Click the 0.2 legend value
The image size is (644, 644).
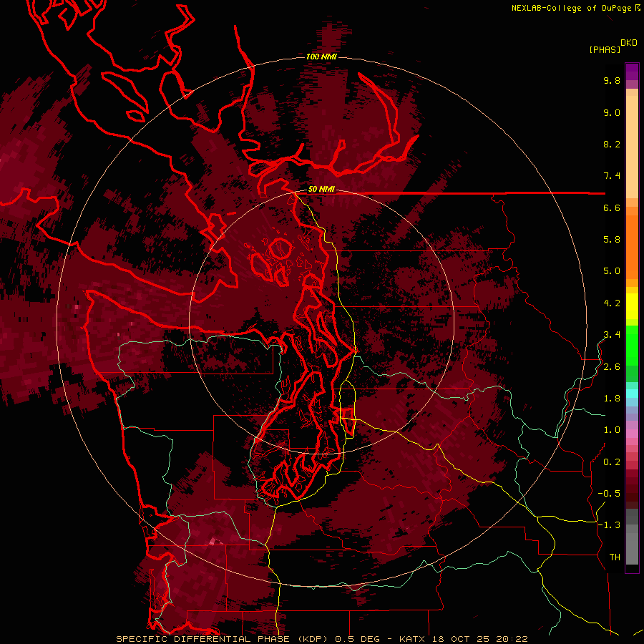(x=612, y=462)
